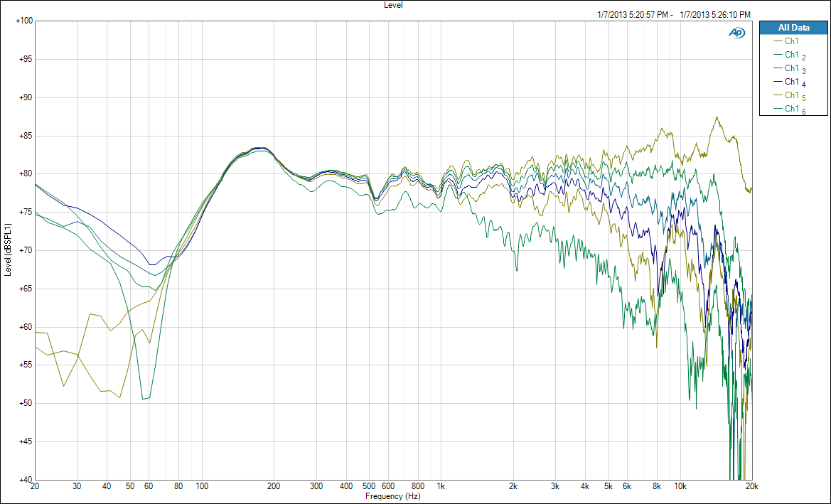This screenshot has width=831, height=504.
Task: Click the '+45' level tick label
Action: pos(26,442)
